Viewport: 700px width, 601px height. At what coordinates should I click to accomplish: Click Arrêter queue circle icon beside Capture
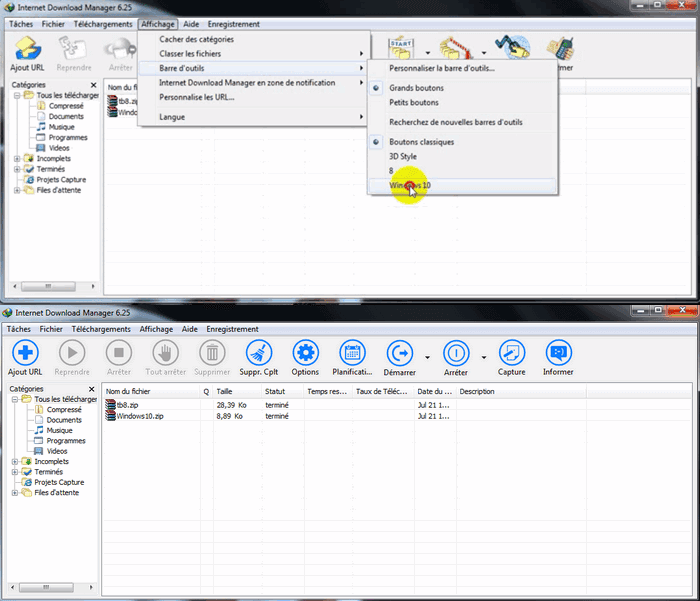click(456, 354)
